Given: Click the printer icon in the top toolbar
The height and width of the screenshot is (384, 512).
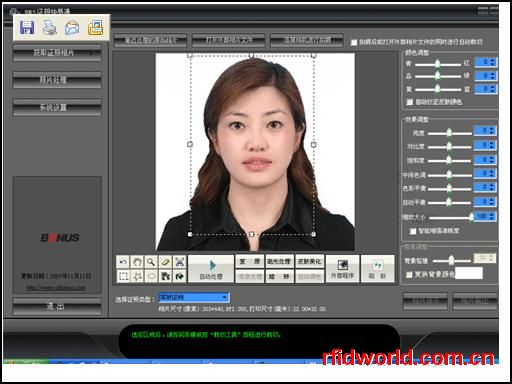Looking at the screenshot, I should pos(50,27).
